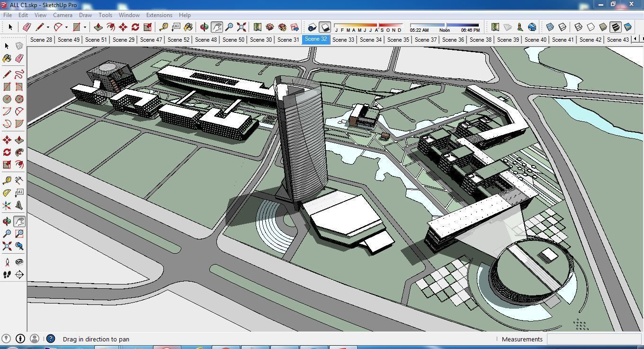Image resolution: width=644 pixels, height=349 pixels.
Task: Pick the Axes tool
Action: point(7,205)
